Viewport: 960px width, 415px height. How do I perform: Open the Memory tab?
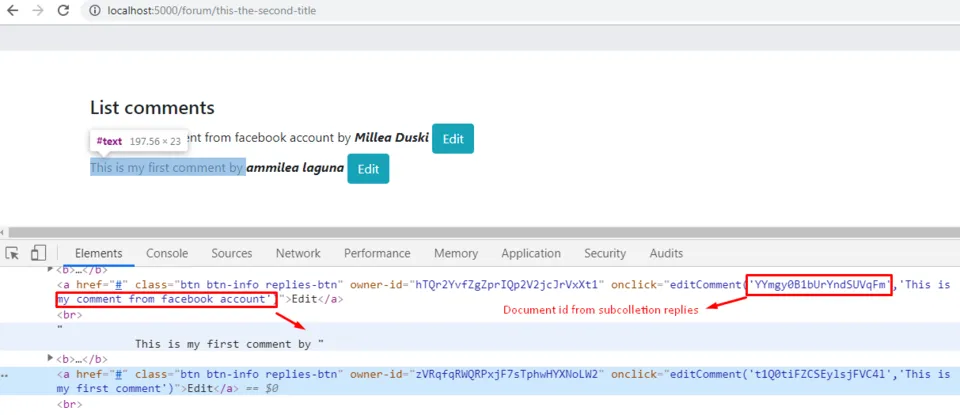pyautogui.click(x=456, y=253)
